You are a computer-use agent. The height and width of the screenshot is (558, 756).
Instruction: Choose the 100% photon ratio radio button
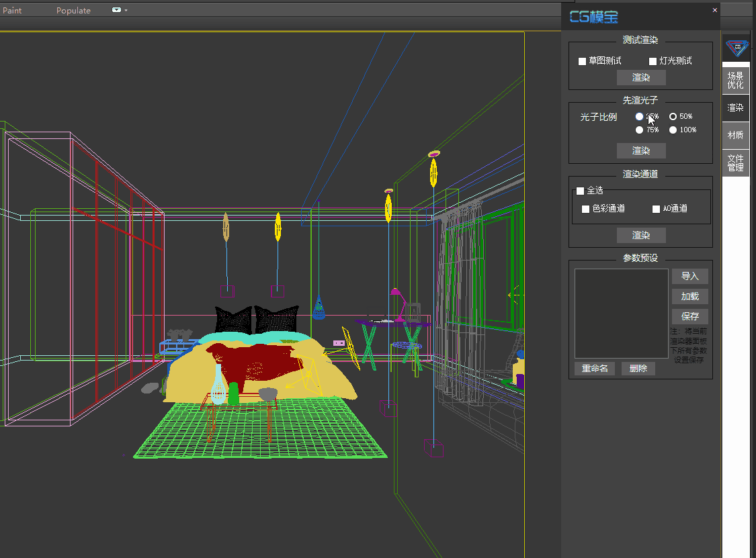click(673, 130)
